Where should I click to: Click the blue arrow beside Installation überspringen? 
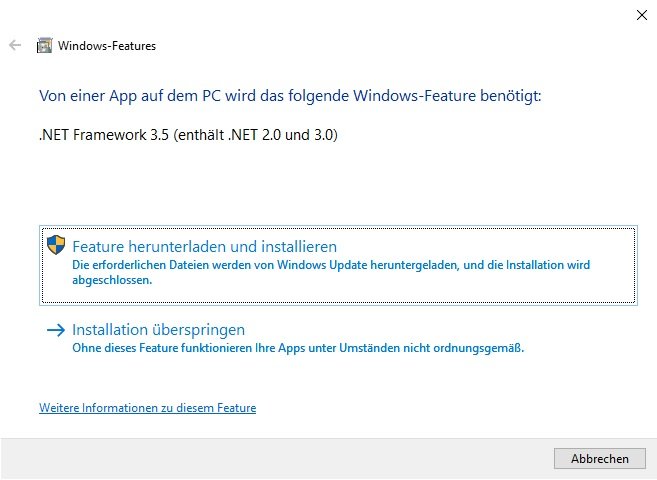point(56,330)
